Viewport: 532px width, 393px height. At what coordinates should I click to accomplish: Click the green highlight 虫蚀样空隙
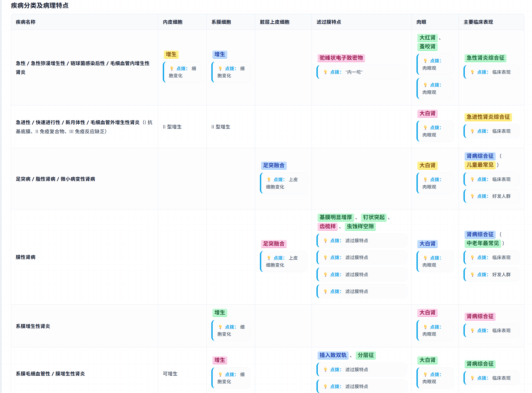tap(360, 226)
